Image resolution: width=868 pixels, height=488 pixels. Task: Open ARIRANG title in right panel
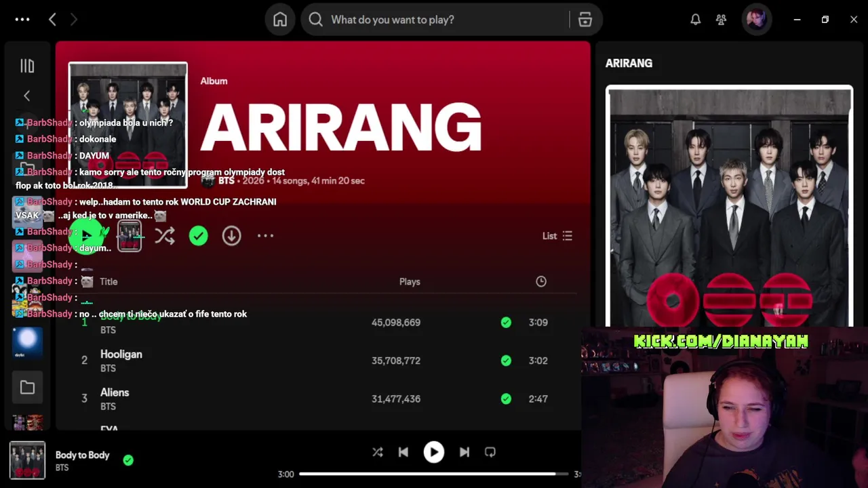pyautogui.click(x=629, y=63)
